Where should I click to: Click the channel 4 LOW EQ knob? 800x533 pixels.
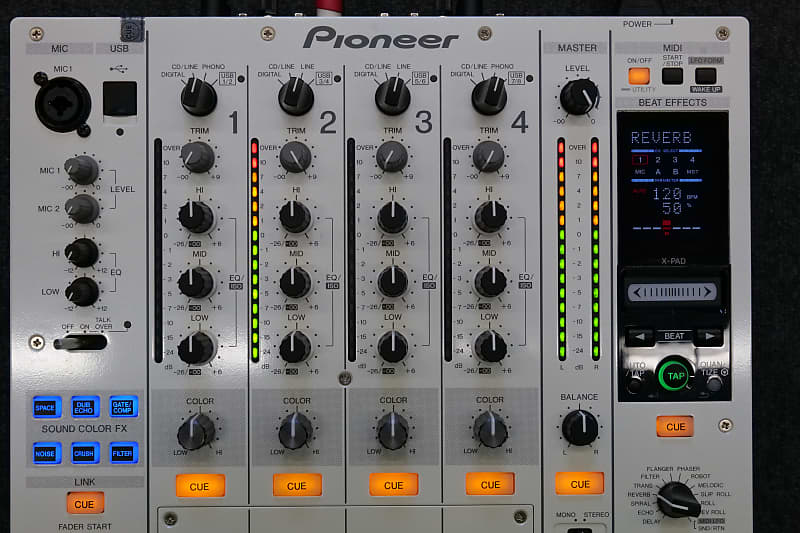tap(490, 346)
